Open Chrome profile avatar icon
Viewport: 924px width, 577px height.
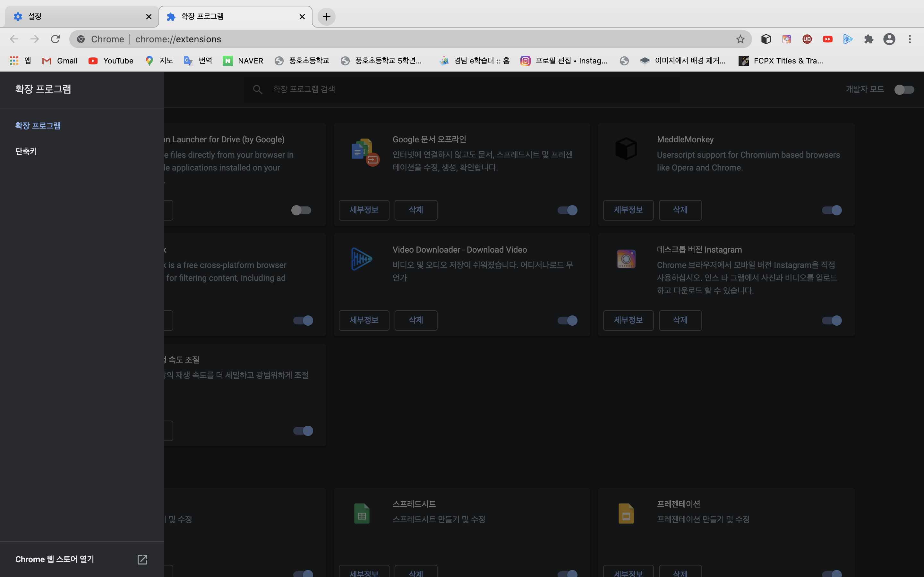(x=889, y=39)
